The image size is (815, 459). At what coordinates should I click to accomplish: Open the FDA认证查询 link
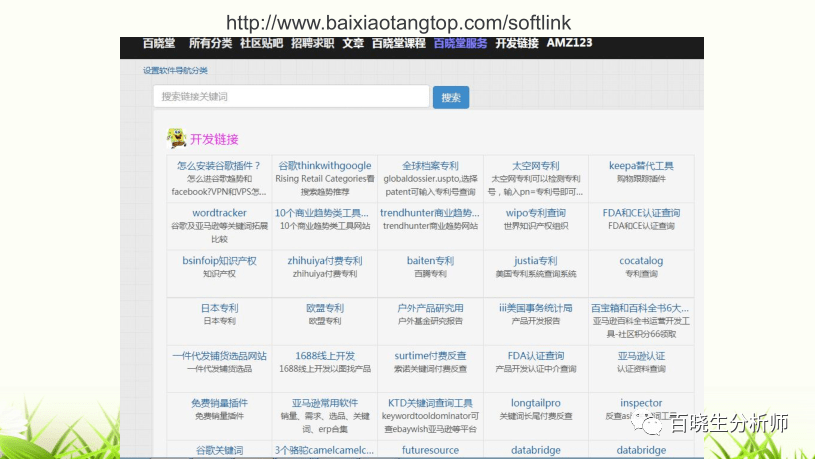coord(535,356)
